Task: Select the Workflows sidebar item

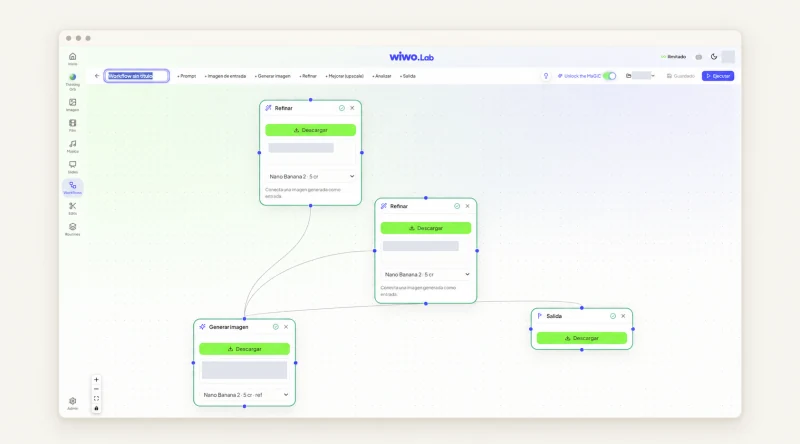Action: 72,188
